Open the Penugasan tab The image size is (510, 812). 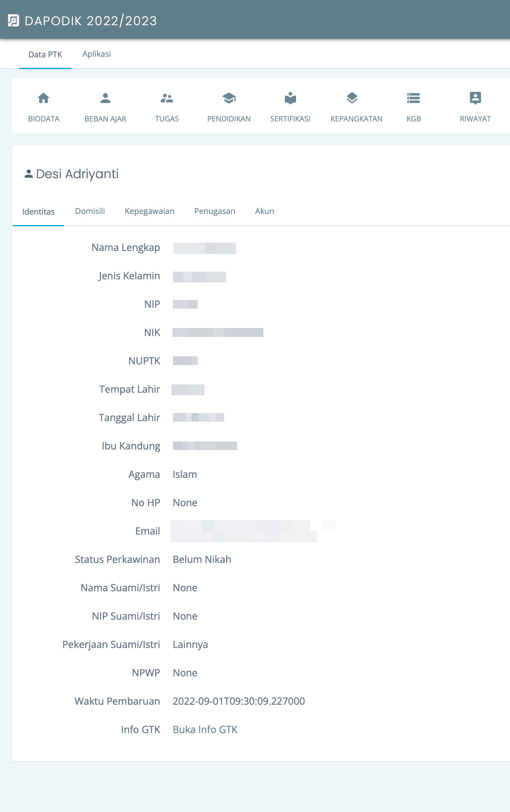click(215, 211)
